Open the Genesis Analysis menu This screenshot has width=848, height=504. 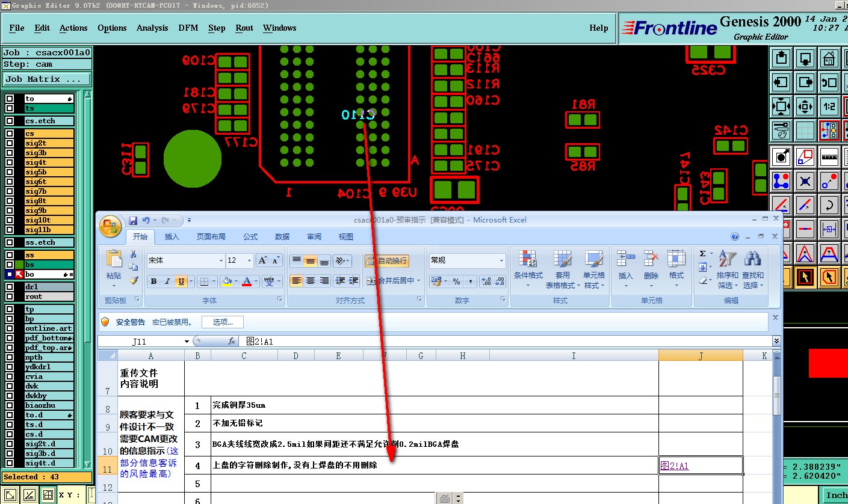pyautogui.click(x=152, y=28)
